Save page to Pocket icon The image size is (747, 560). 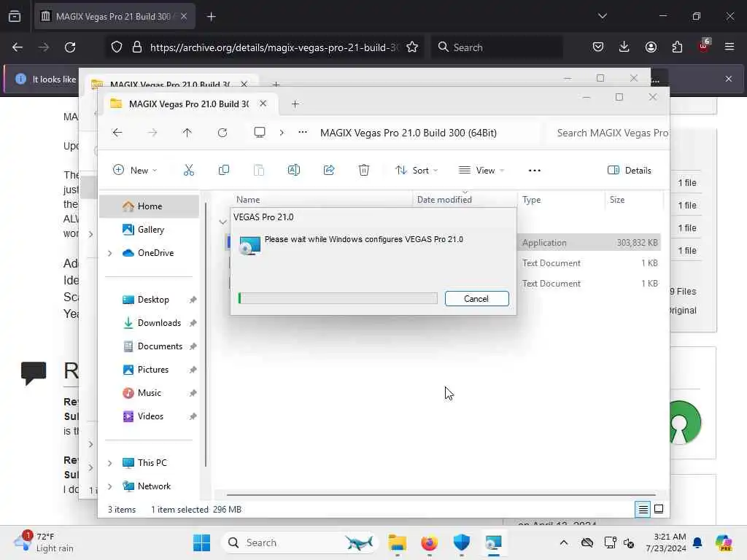pos(598,47)
